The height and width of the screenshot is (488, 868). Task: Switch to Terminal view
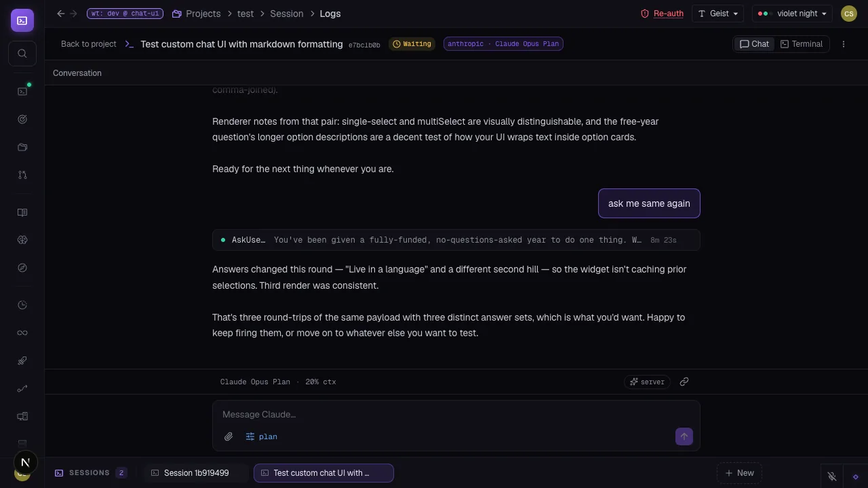802,44
